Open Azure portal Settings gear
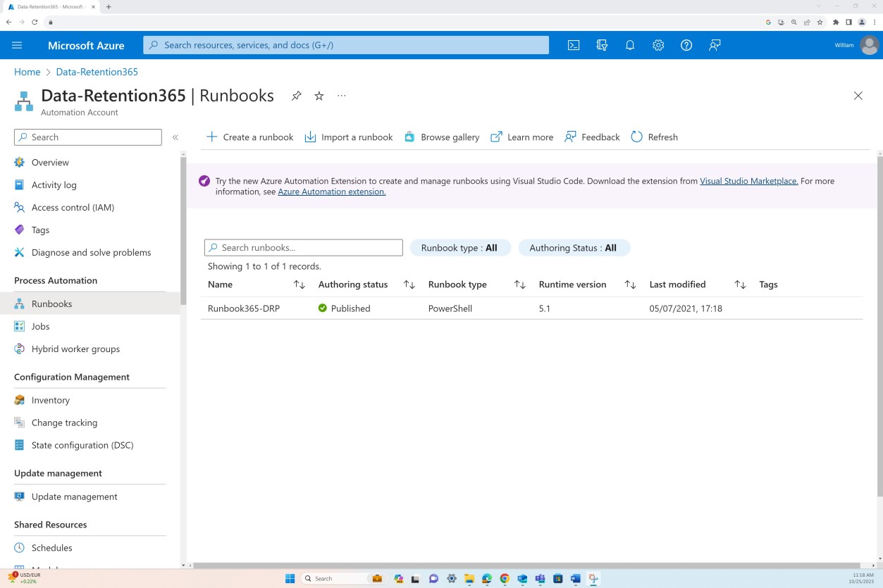883x588 pixels. tap(657, 45)
